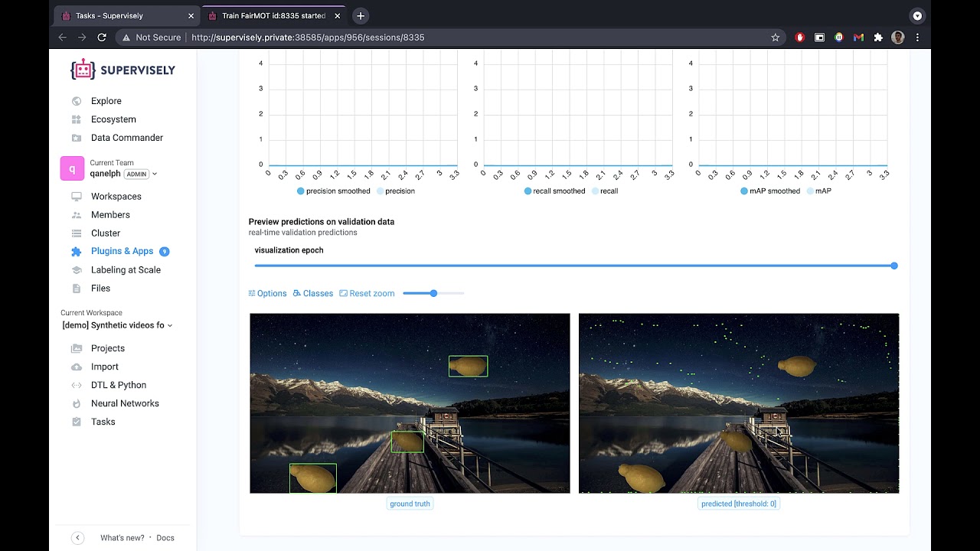Go back in browser history
Image resolution: width=980 pixels, height=551 pixels.
(x=63, y=37)
